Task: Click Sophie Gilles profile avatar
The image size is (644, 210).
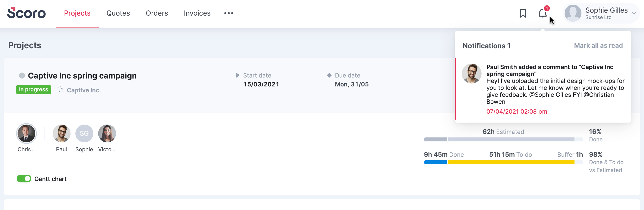Action: click(x=573, y=13)
